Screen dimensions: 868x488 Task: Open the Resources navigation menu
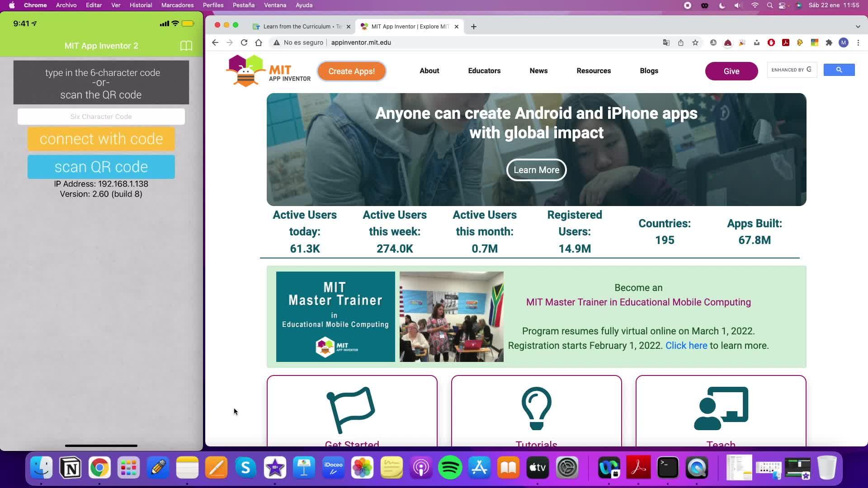[594, 71]
